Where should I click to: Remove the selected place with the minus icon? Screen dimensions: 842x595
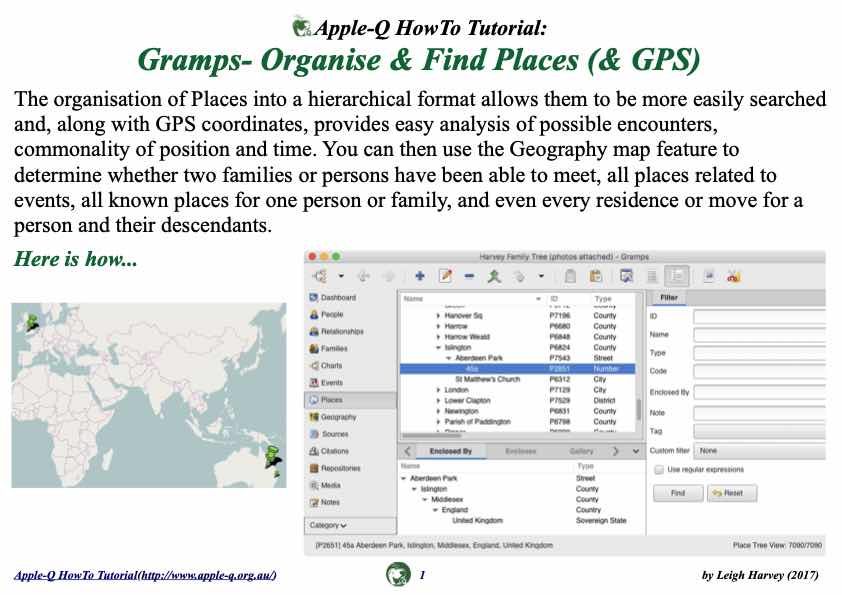point(469,276)
